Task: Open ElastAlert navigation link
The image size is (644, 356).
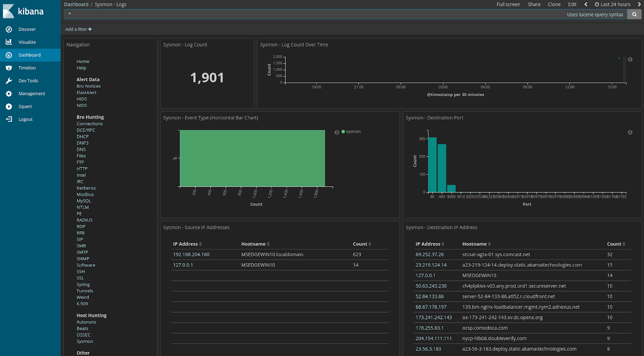Action: click(x=87, y=93)
